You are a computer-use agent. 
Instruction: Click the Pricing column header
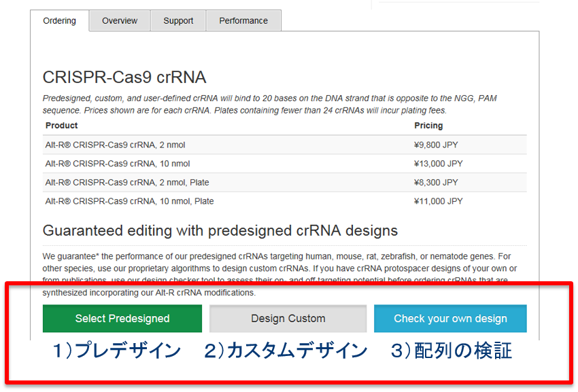pyautogui.click(x=428, y=126)
